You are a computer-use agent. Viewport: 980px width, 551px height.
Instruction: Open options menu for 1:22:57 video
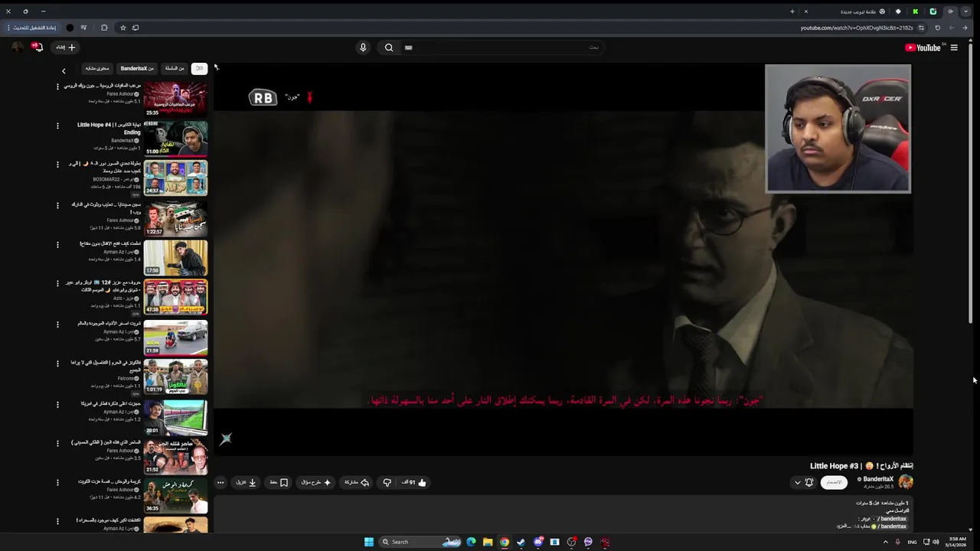(x=57, y=205)
